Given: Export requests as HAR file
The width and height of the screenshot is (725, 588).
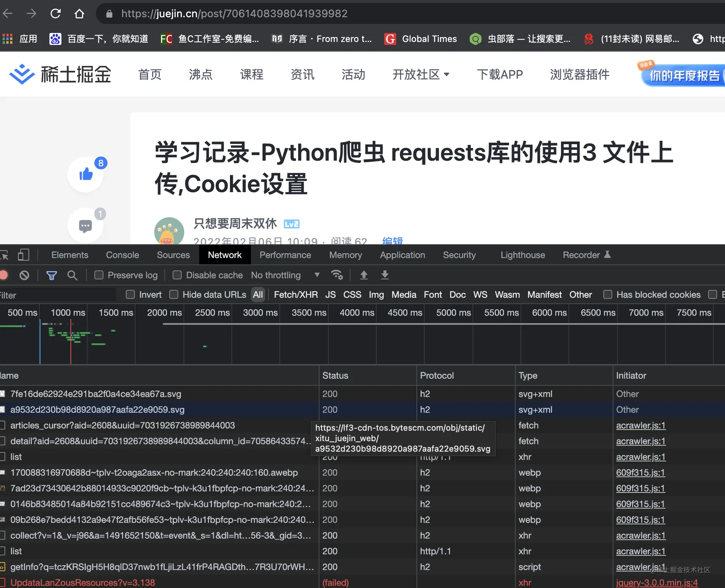Looking at the screenshot, I should coord(385,275).
